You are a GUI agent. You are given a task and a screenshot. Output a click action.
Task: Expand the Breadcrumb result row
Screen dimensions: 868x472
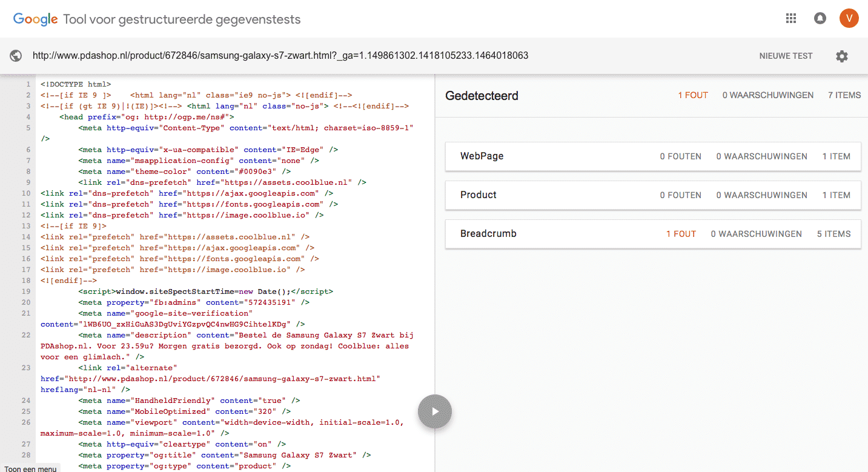(653, 234)
